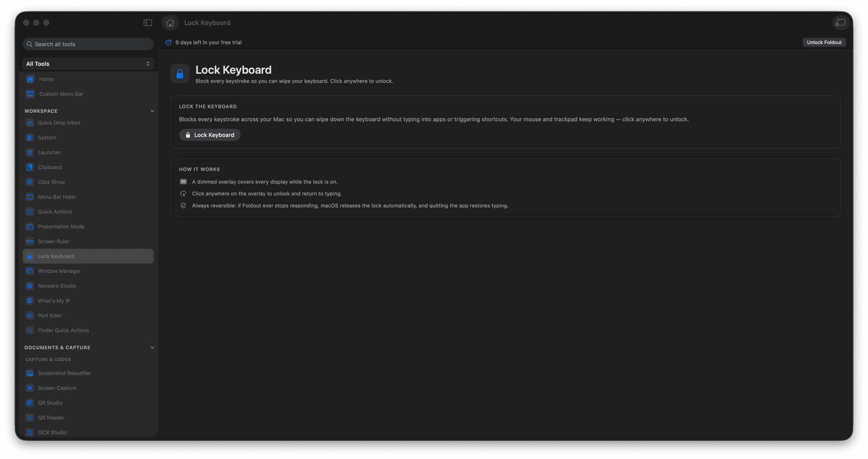Click the top-right window layout icon
This screenshot has height=459, width=868.
click(x=840, y=23)
